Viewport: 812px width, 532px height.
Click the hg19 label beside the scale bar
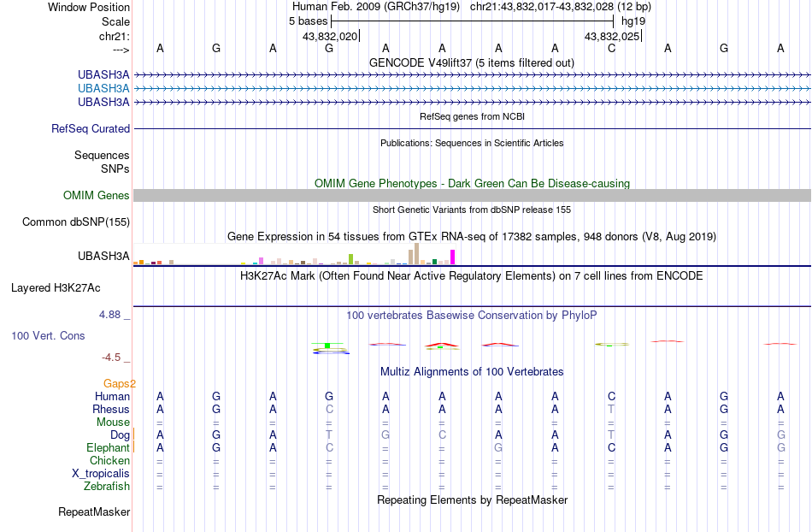tap(633, 21)
